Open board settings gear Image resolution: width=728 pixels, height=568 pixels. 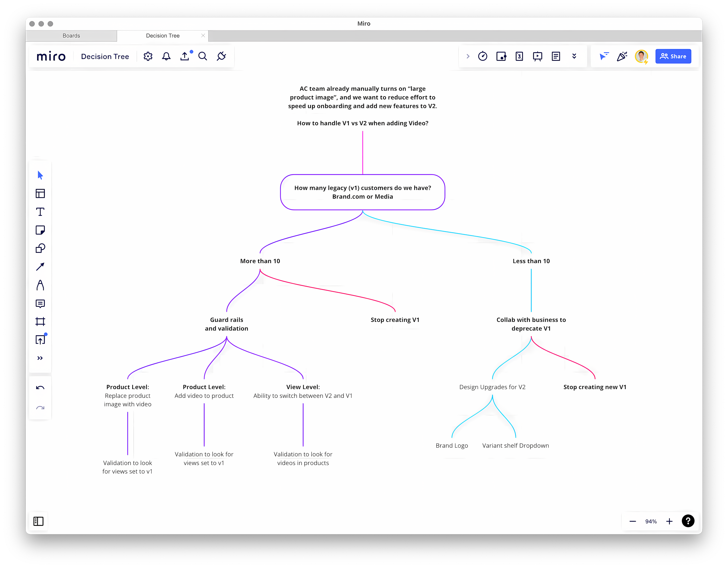click(148, 56)
